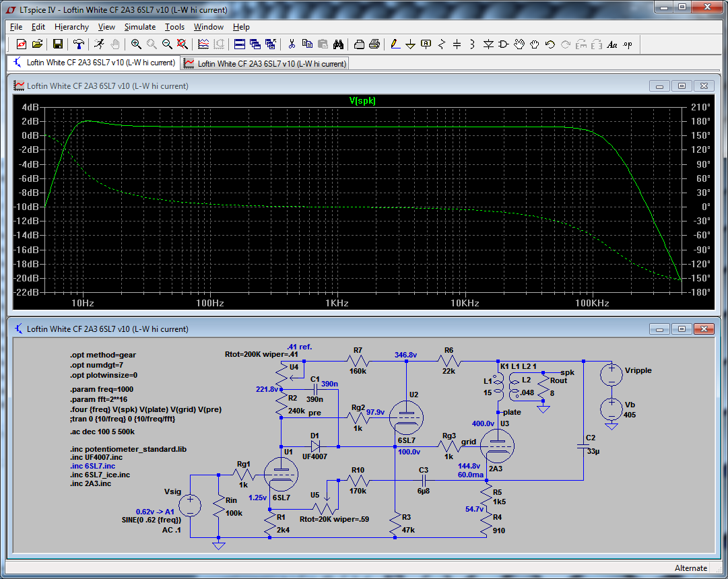The width and height of the screenshot is (728, 579).
Task: Click the '.param freq=1000' directive text
Action: (102, 390)
